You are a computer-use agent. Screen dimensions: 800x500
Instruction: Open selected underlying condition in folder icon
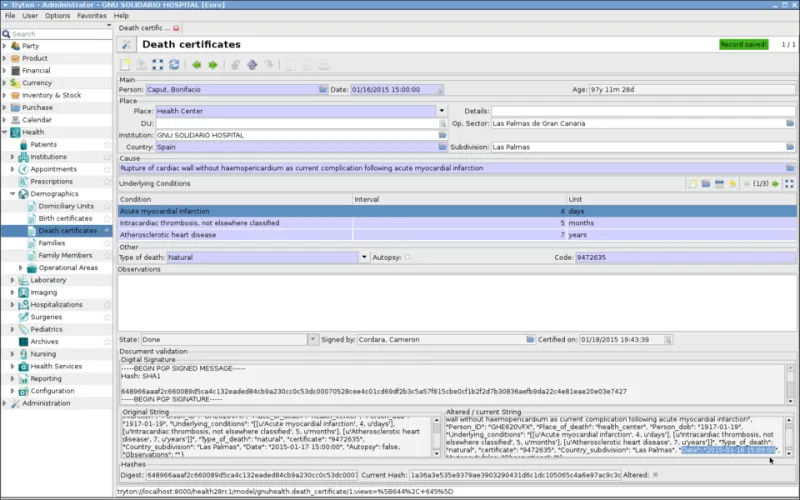706,184
